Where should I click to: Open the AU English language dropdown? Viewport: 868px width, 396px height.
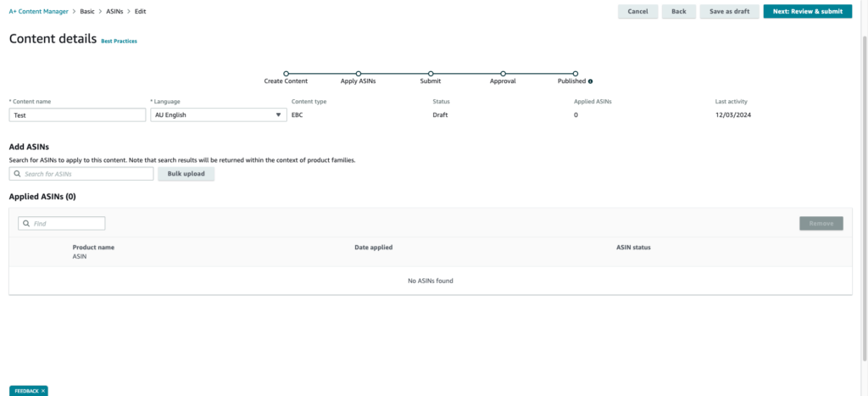tap(219, 115)
